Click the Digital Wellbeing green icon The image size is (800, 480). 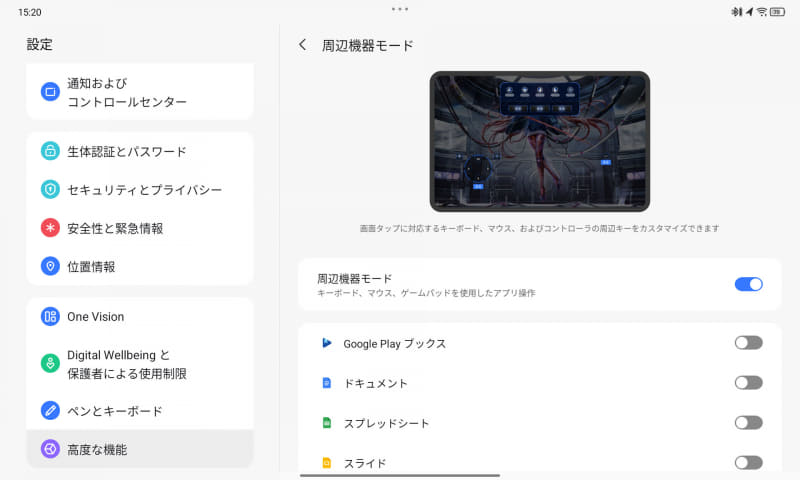(50, 364)
